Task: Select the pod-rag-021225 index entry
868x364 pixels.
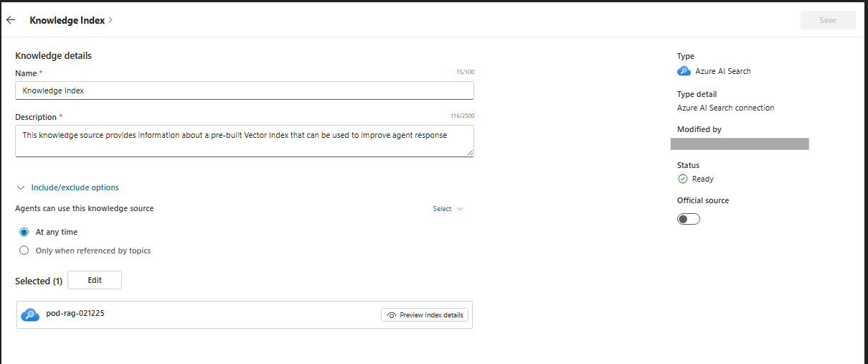Action: click(x=75, y=314)
